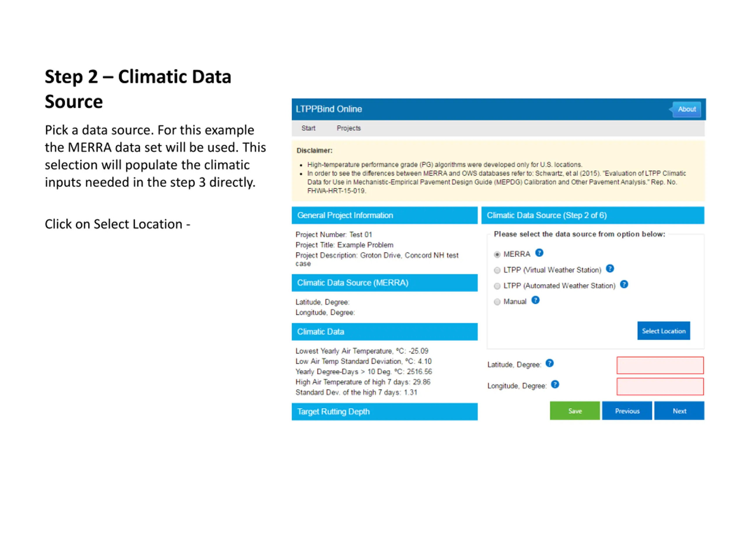
Task: Choose LTPP (Virtual Weather Station) option
Action: point(497,270)
